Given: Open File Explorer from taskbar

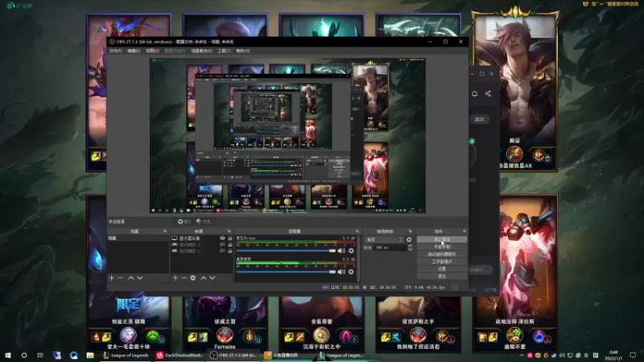Looking at the screenshot, I should tap(90, 355).
